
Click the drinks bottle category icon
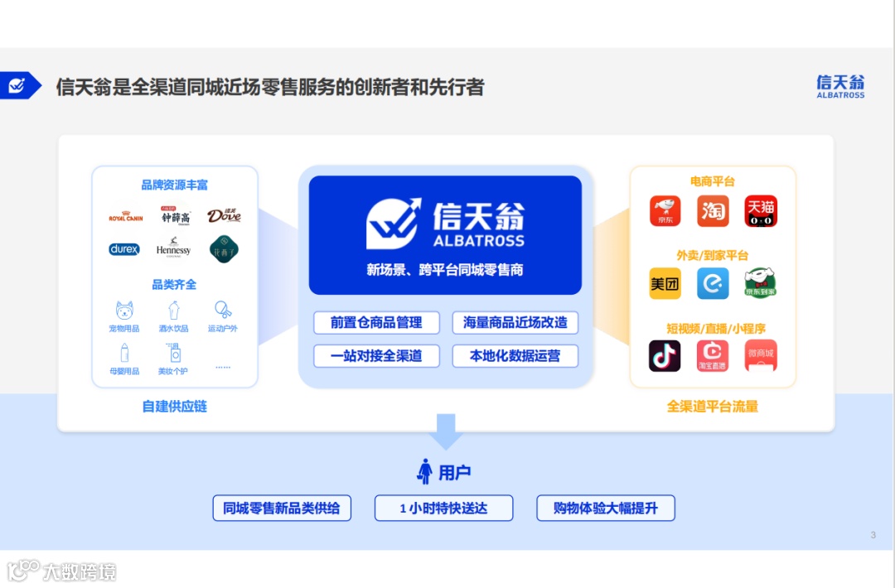click(x=174, y=311)
